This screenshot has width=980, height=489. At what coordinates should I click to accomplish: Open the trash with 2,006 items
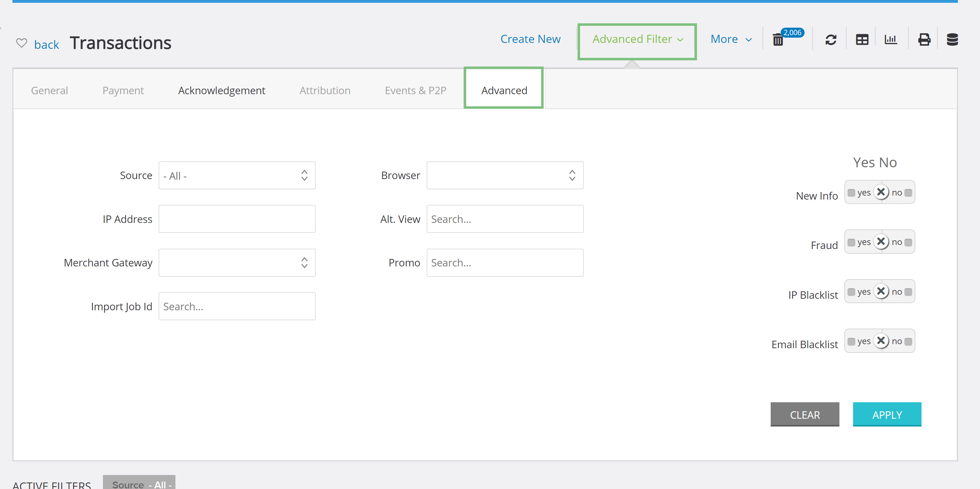[778, 39]
